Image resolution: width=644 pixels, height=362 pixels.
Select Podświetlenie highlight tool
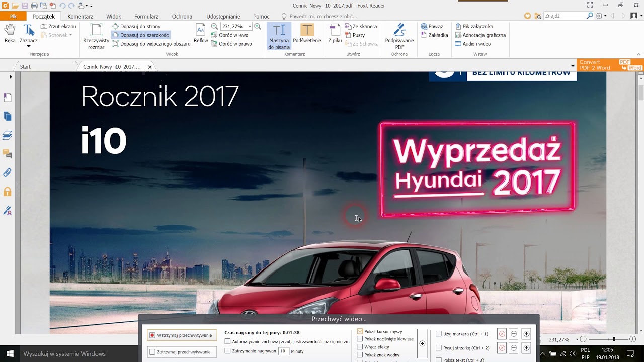point(307,34)
